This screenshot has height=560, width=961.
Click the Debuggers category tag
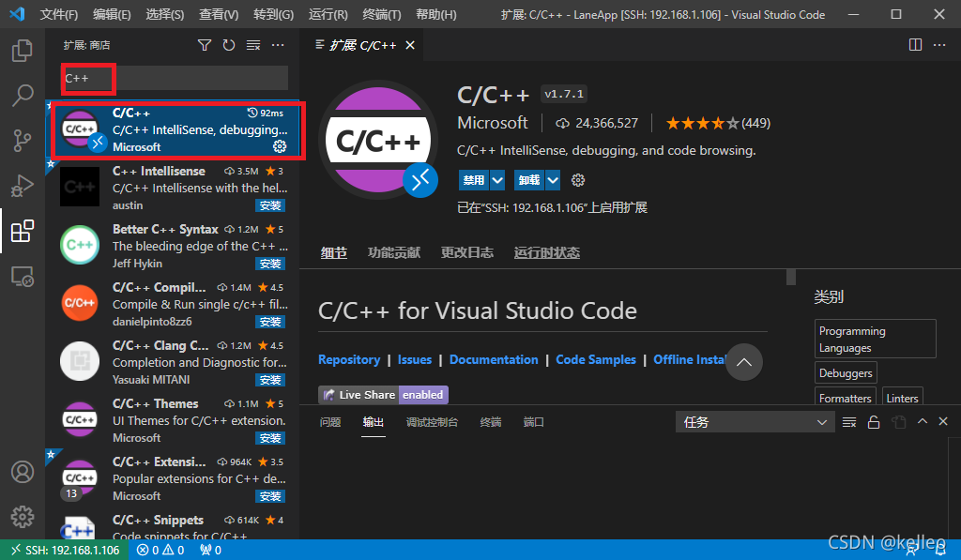846,372
